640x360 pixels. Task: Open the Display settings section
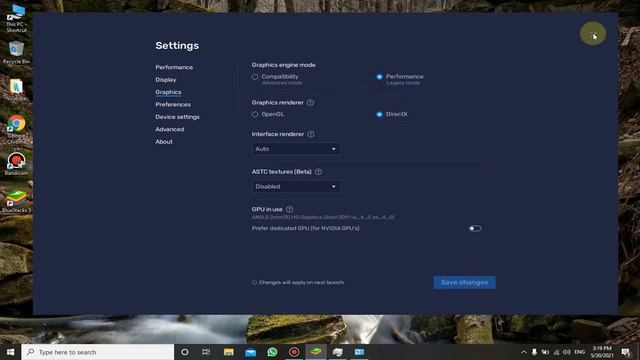click(x=166, y=80)
